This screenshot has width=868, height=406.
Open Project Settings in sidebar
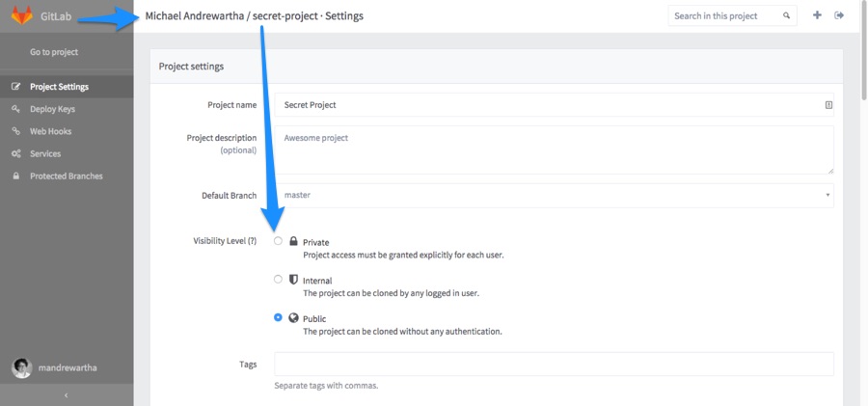tap(67, 87)
